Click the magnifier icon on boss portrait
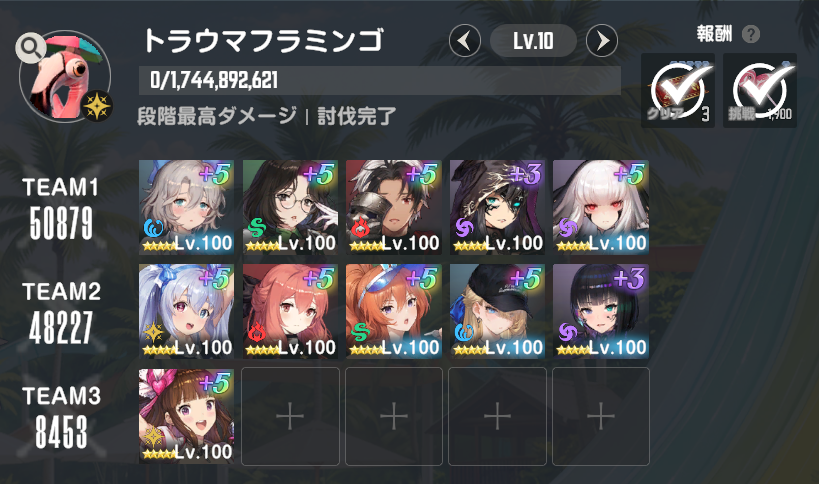Viewport: 819px width, 484px height. (30, 48)
